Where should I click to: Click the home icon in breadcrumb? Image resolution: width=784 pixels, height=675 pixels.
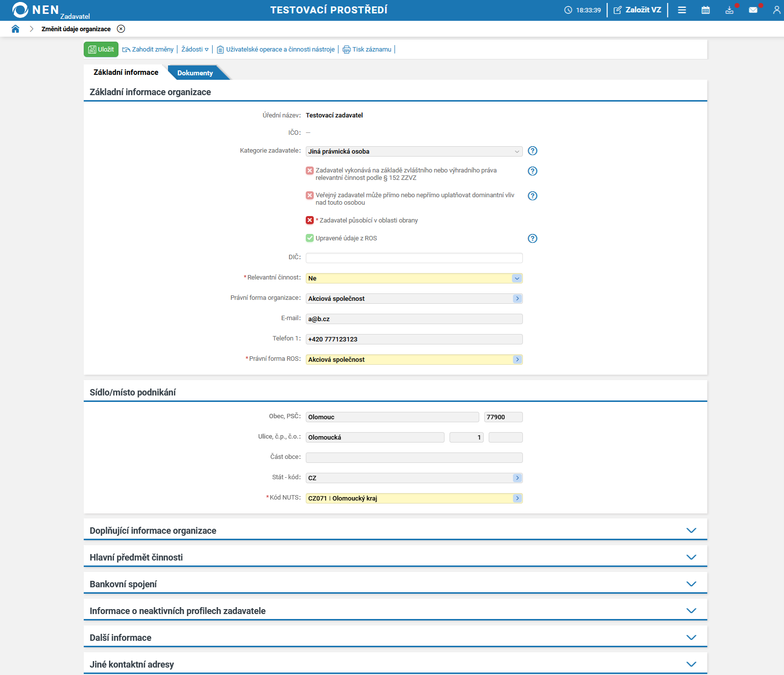click(15, 29)
